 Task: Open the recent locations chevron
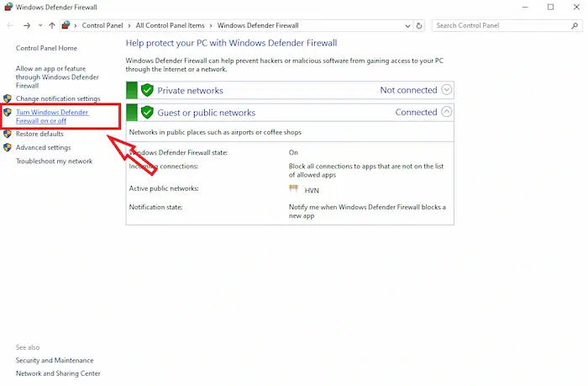(40, 25)
